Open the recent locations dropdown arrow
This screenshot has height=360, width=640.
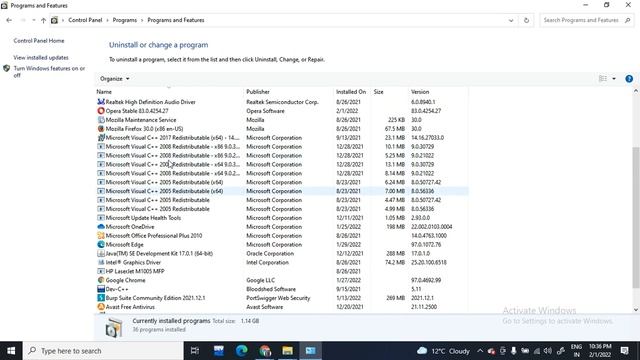pos(33,20)
